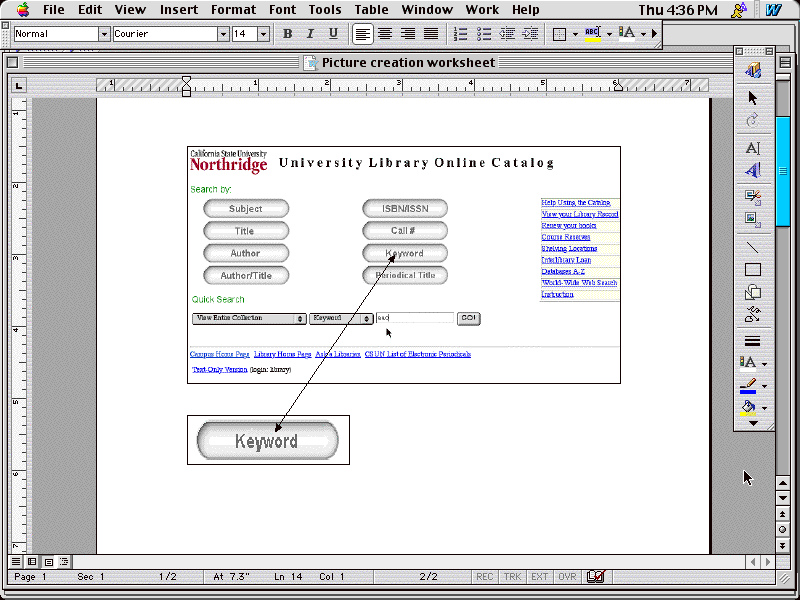
Task: Click Select Browse Object circle button
Action: 783,530
